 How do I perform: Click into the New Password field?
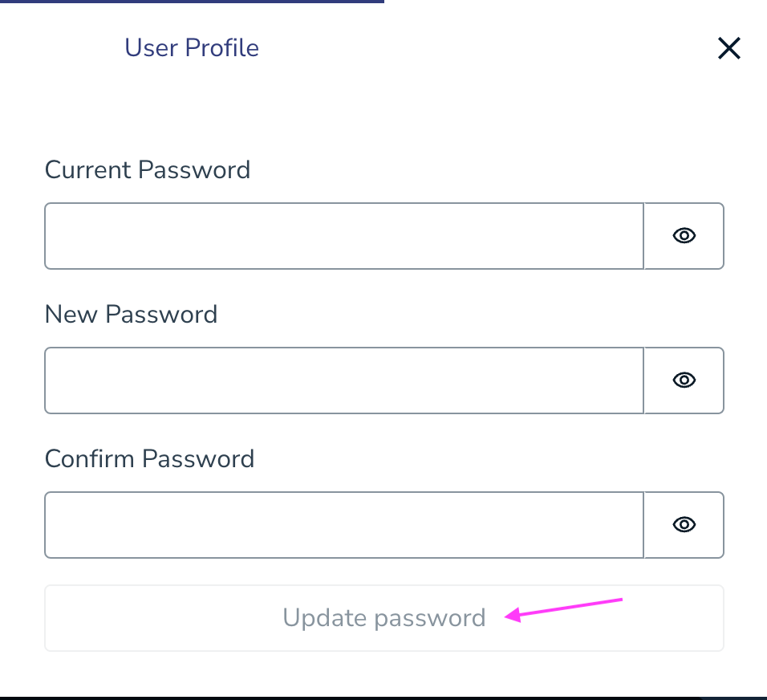tap(344, 380)
